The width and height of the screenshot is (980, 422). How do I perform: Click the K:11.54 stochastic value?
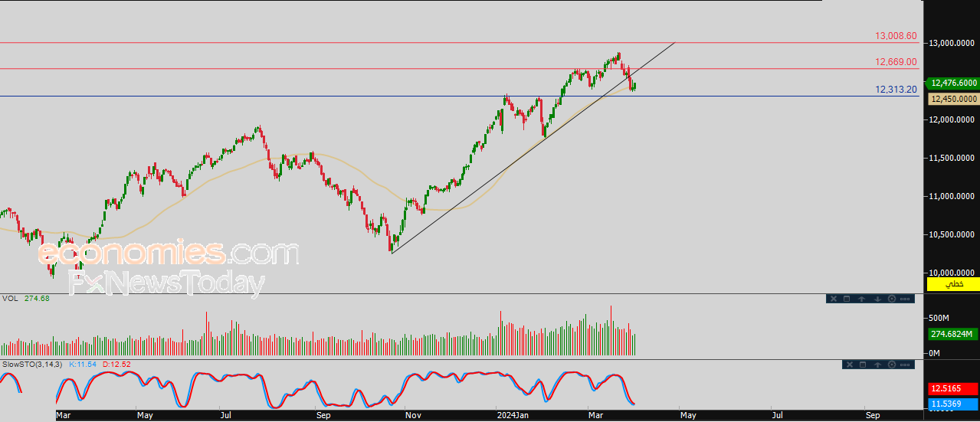pyautogui.click(x=83, y=364)
